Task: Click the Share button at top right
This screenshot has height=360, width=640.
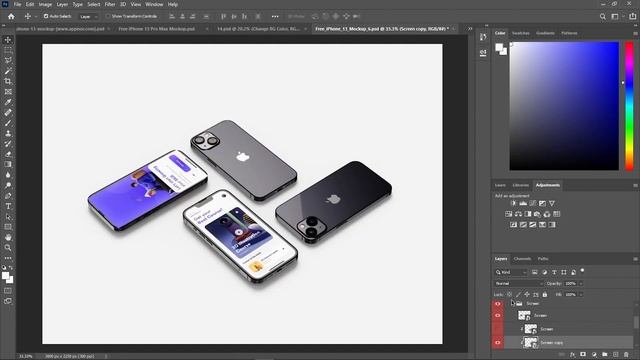Action: 633,16
